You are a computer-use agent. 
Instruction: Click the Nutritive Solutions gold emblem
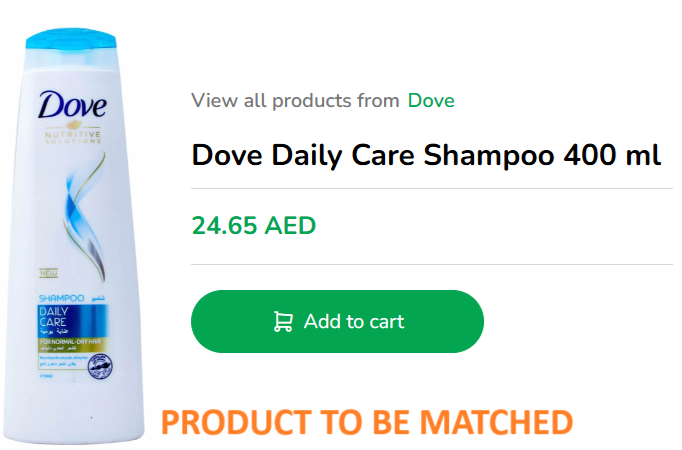(73, 133)
